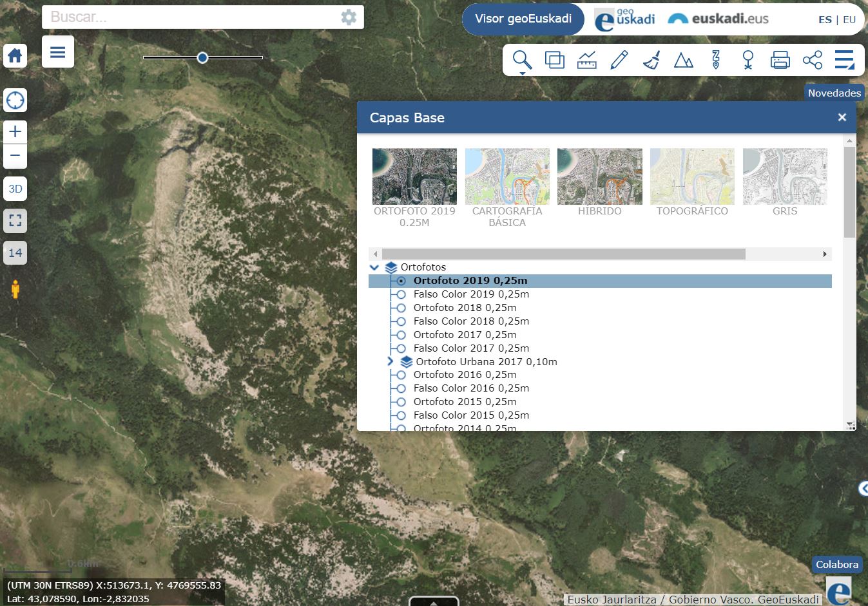This screenshot has height=606, width=868.
Task: Click the broom clear tool
Action: 651,60
